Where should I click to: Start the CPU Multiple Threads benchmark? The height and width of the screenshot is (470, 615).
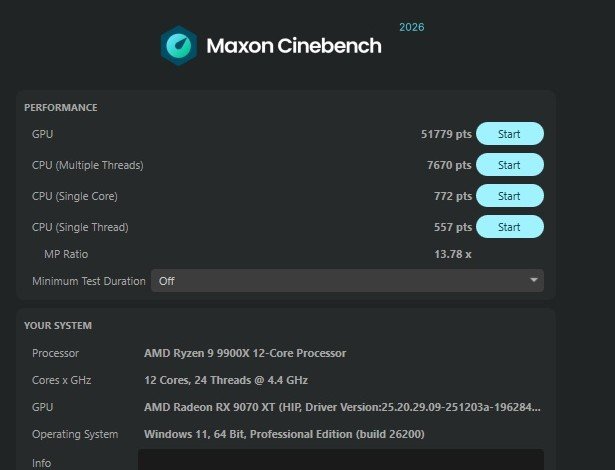pos(509,165)
